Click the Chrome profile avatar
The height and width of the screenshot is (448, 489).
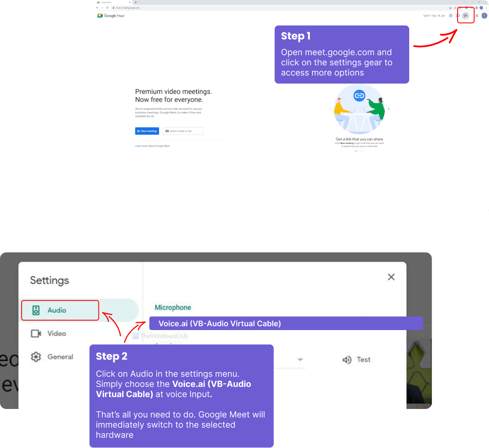coord(481,8)
